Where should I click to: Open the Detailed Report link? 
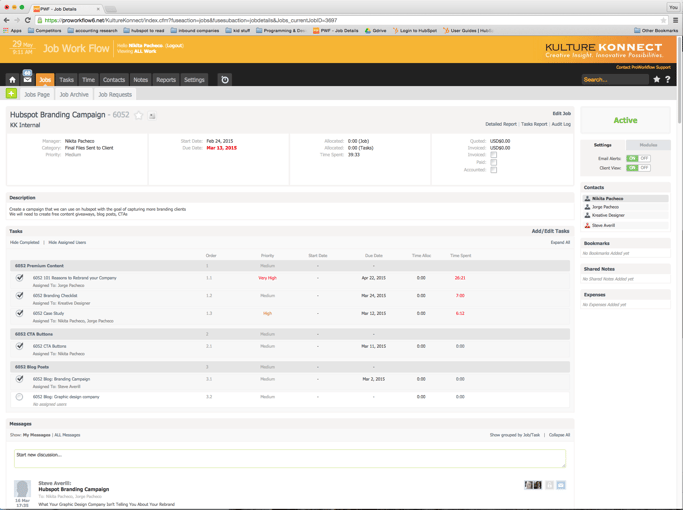pos(501,124)
